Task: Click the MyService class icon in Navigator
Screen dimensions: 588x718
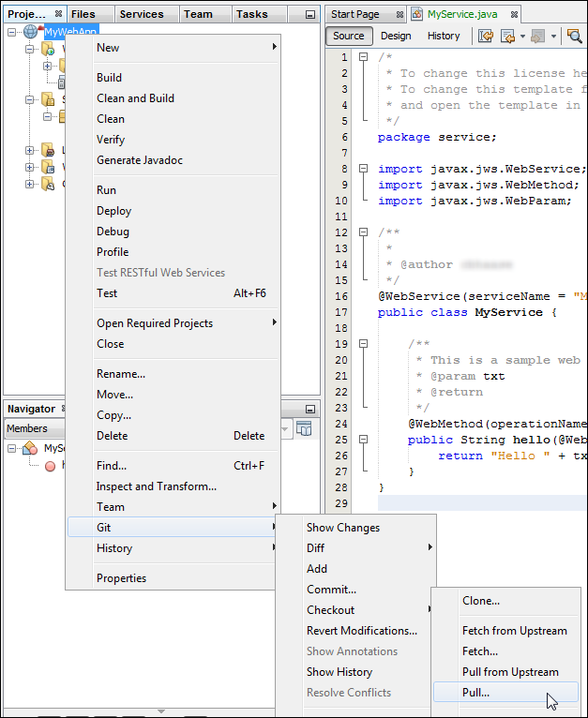Action: [30, 448]
